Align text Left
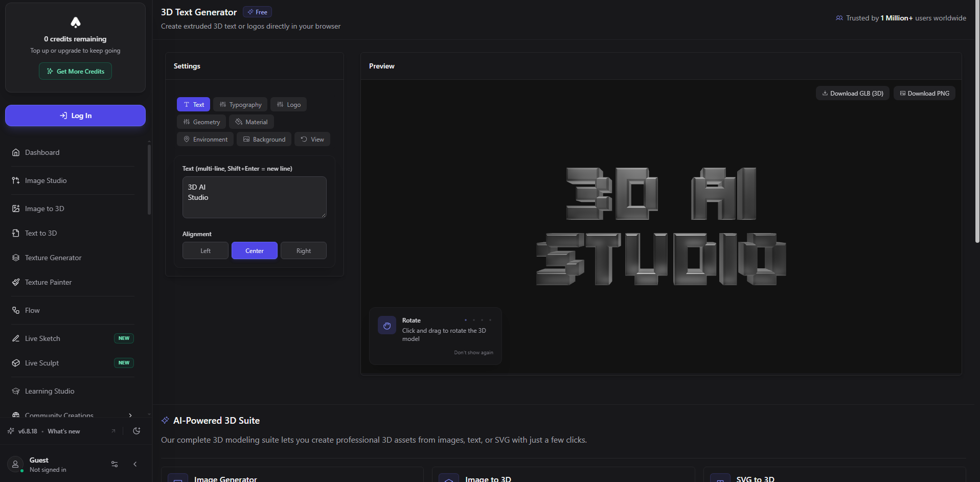The height and width of the screenshot is (482, 980). (x=206, y=250)
